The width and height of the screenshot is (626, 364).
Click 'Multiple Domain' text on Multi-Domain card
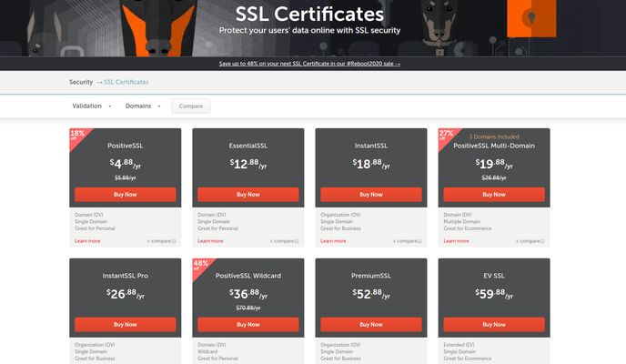coord(462,221)
